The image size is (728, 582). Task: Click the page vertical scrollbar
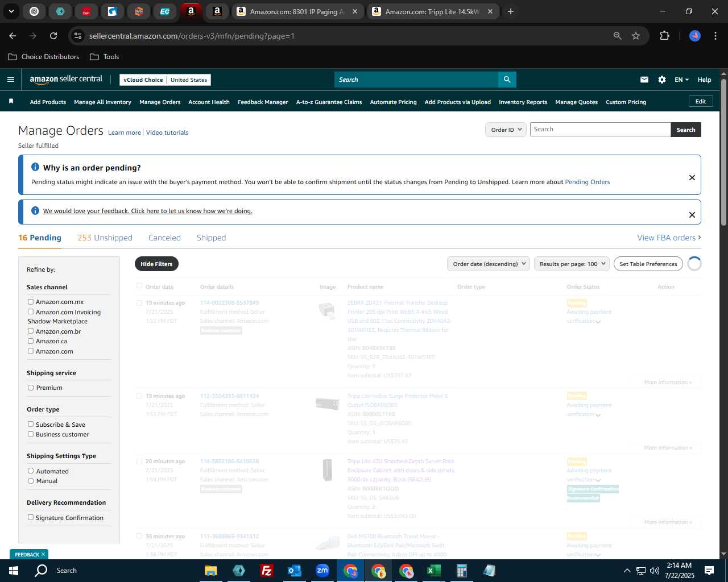click(723, 153)
